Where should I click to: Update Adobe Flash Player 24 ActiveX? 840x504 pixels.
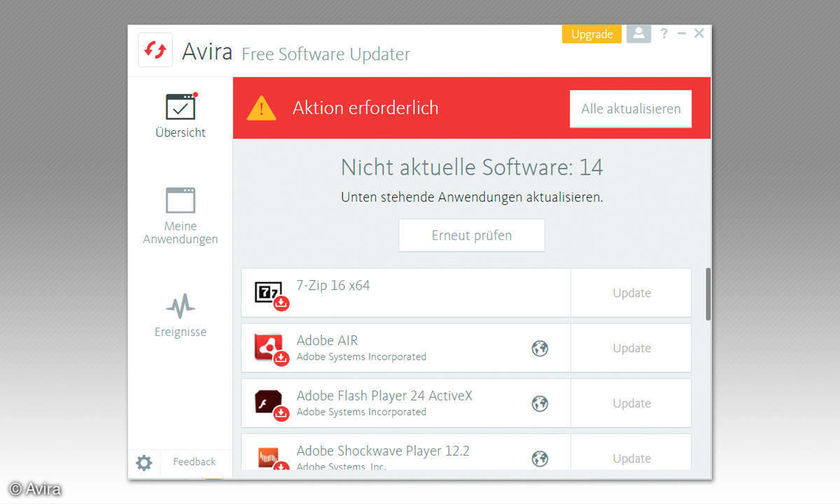click(631, 403)
